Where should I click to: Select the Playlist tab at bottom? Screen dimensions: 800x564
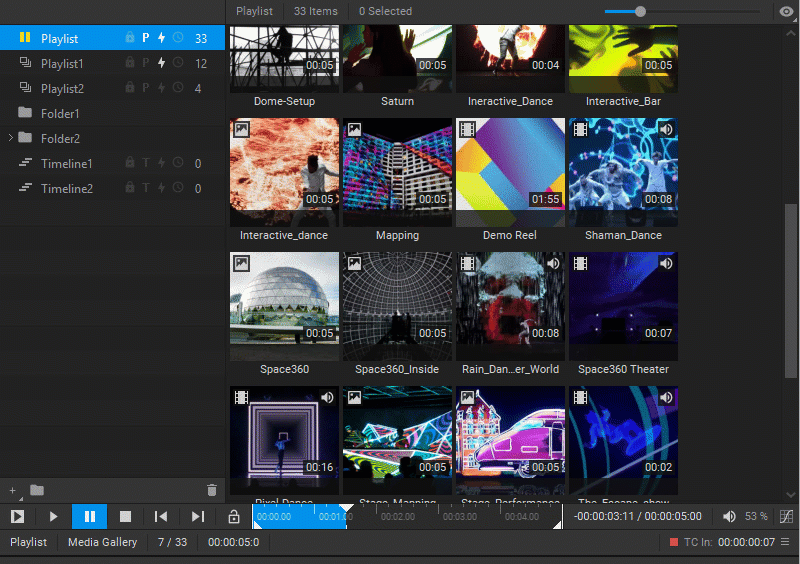tap(29, 542)
